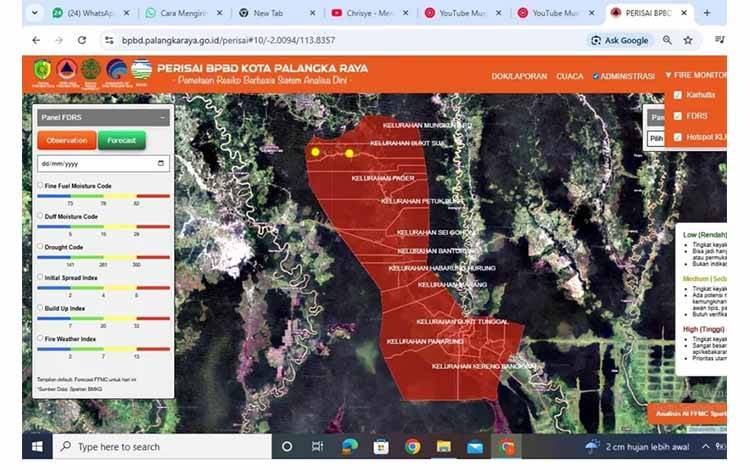Screen dimensions: 750x470
Task: Toggle the Hotspot layer checkbox
Action: 678,137
